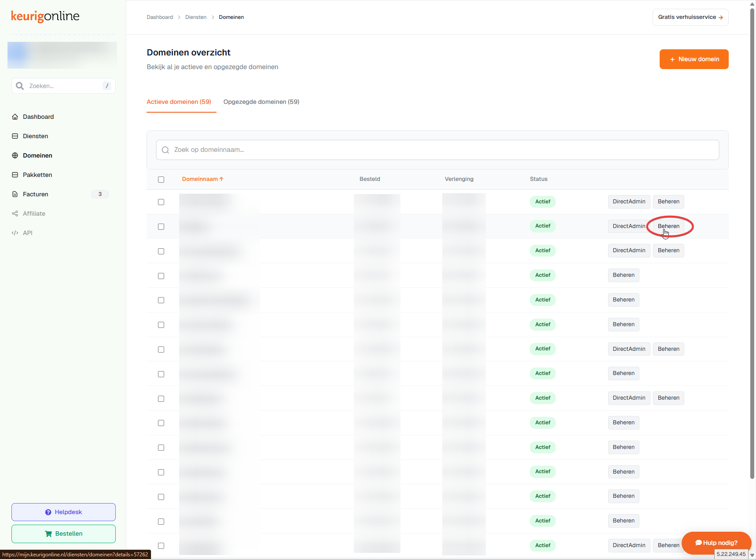
Task: Click DirectAdmin in the first domain row
Action: pos(629,202)
